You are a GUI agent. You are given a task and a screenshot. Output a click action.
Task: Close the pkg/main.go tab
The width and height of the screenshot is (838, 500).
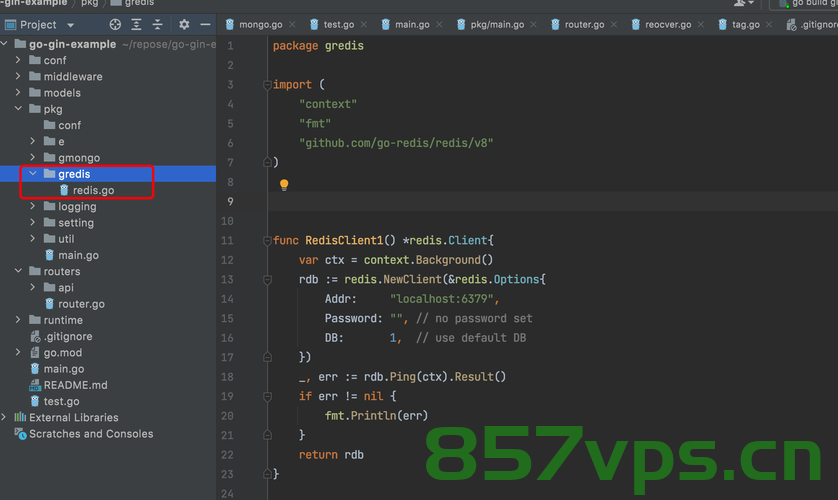pyautogui.click(x=533, y=25)
